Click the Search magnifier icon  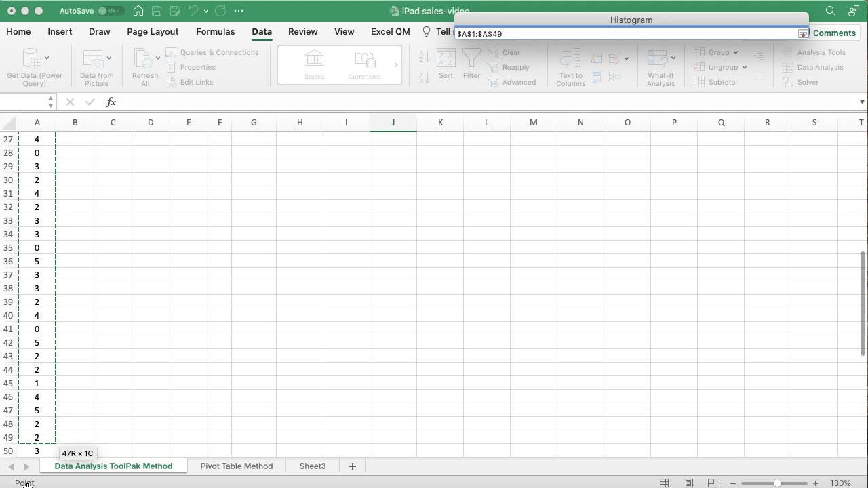click(831, 11)
